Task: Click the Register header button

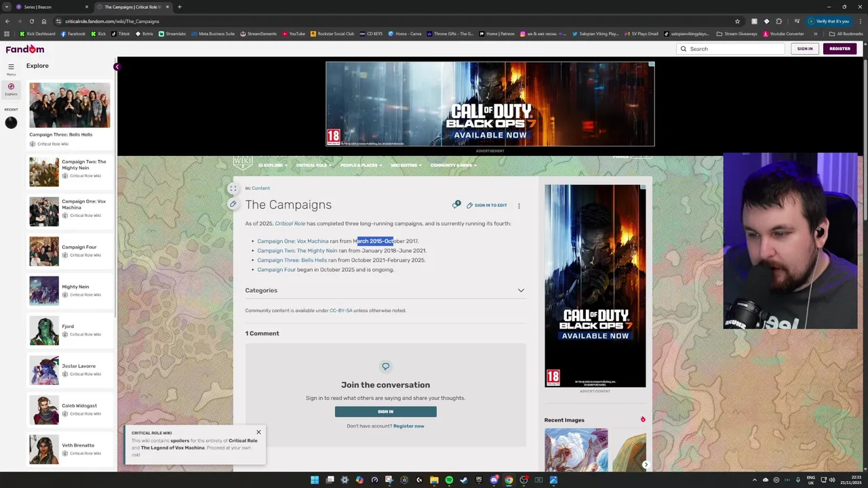Action: point(840,49)
